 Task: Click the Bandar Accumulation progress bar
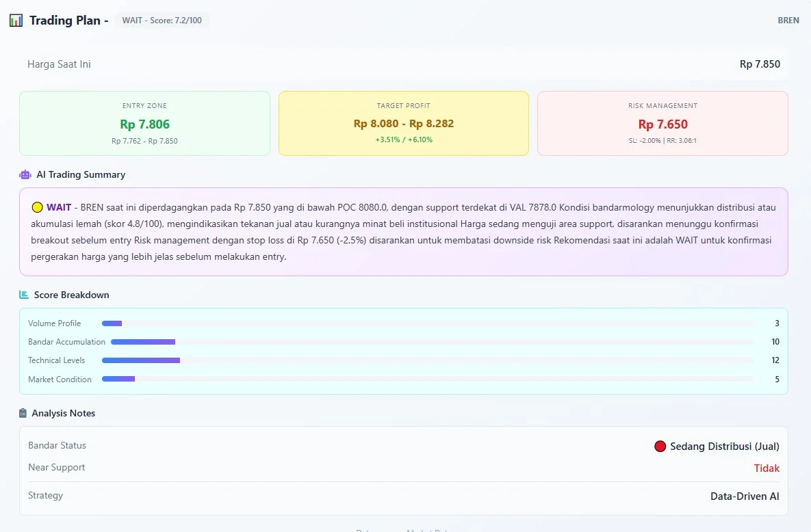[x=431, y=342]
